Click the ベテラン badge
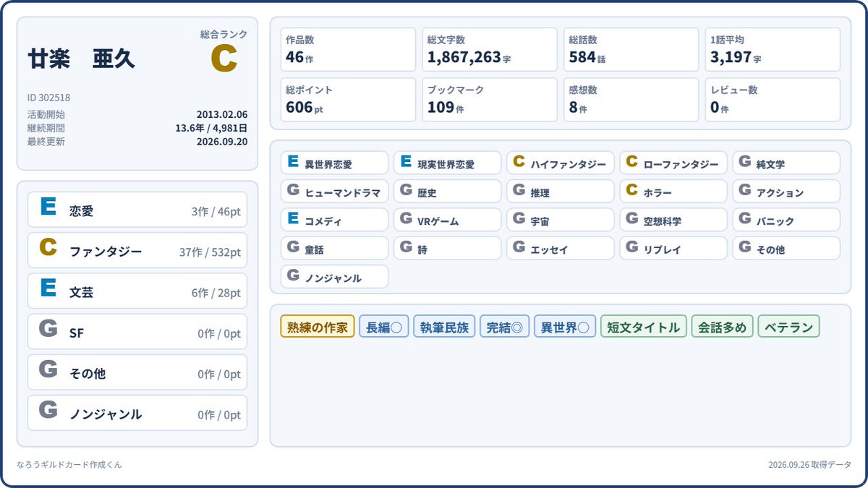Viewport: 868px width, 488px height. click(x=789, y=327)
